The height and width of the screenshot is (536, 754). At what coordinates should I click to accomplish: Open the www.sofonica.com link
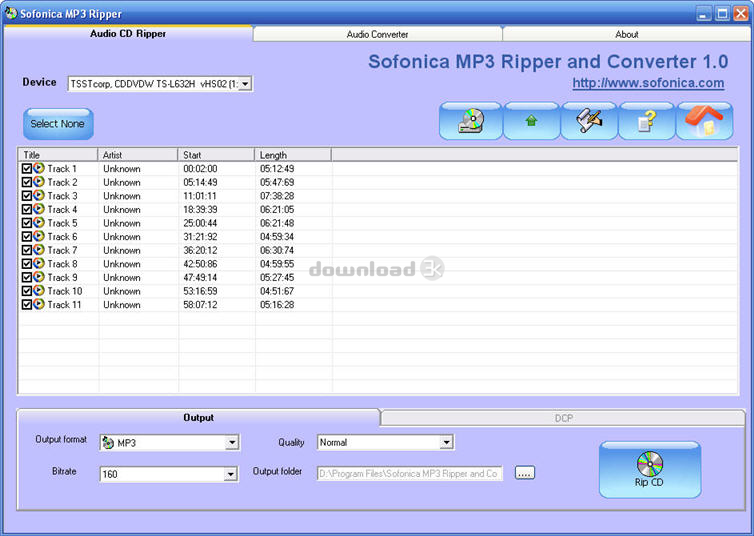pyautogui.click(x=648, y=83)
